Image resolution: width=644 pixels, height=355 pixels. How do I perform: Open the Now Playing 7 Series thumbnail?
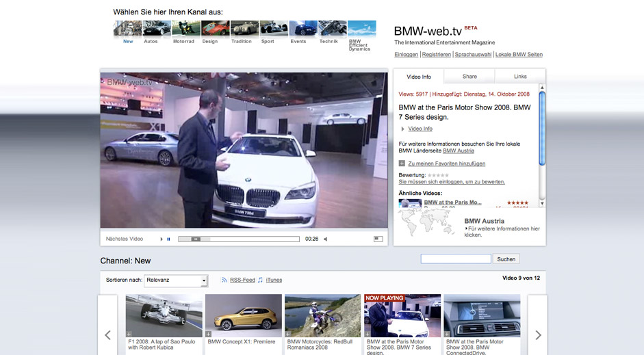point(402,315)
